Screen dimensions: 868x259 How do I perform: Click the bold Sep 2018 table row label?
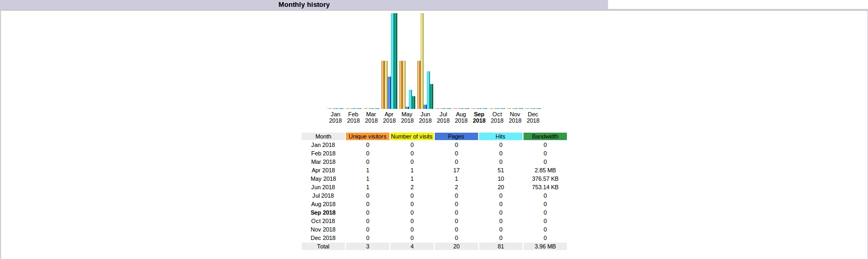tap(323, 212)
